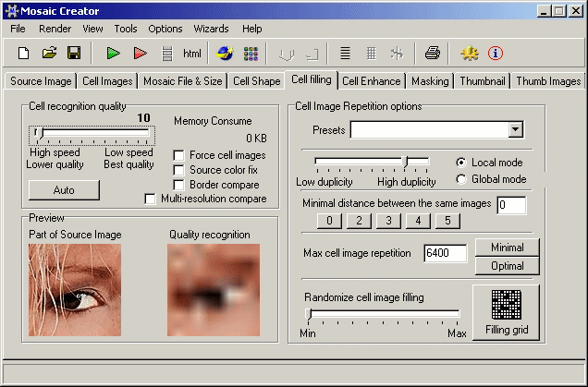Click the red info circle icon
This screenshot has width=588, height=387.
pyautogui.click(x=496, y=54)
